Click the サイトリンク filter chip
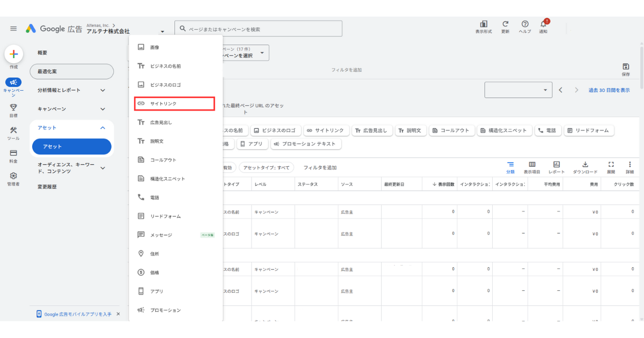This screenshot has width=644, height=338. tap(326, 130)
